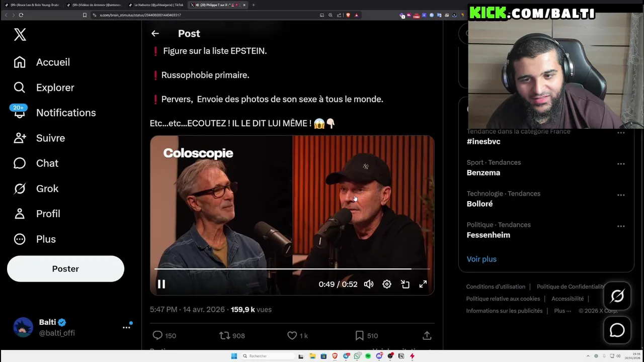The image size is (644, 362).
Task: Open Politique relative aux cookies link
Action: [503, 299]
